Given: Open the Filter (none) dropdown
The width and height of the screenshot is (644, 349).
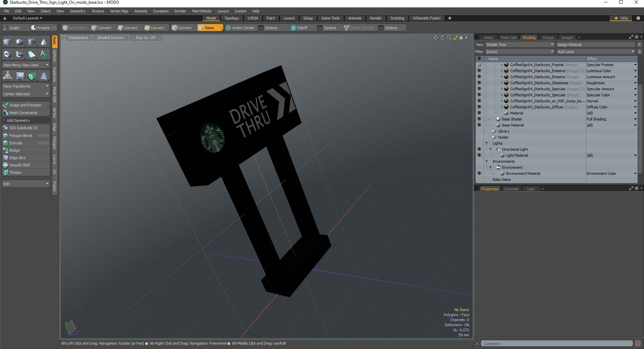Looking at the screenshot, I should pos(520,52).
